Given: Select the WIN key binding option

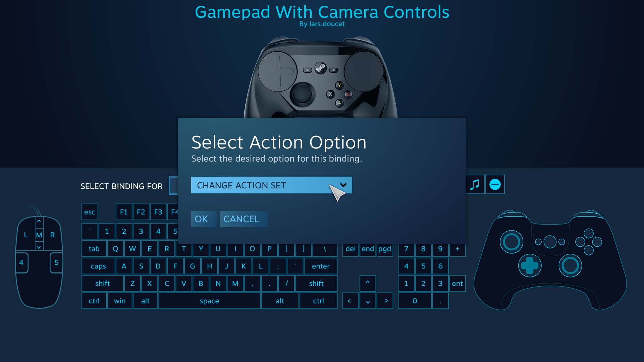Looking at the screenshot, I should [120, 301].
